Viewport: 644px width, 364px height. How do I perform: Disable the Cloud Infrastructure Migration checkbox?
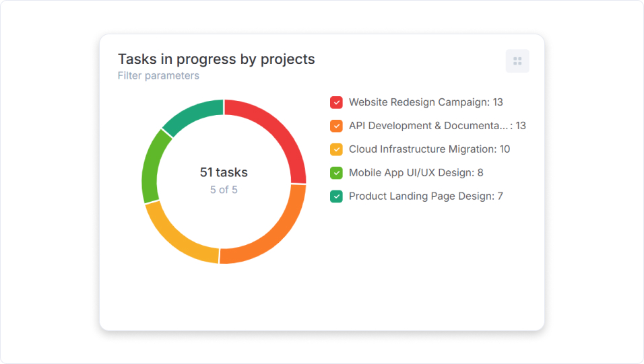click(x=337, y=149)
